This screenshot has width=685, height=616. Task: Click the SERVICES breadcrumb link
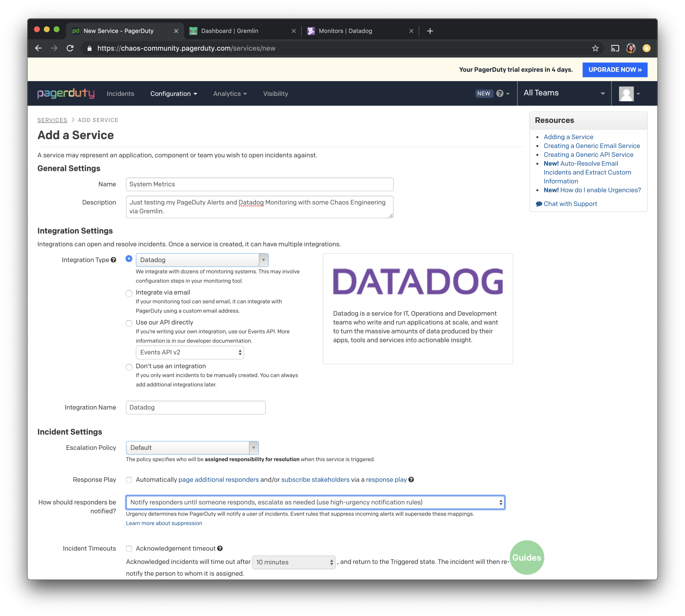[52, 120]
